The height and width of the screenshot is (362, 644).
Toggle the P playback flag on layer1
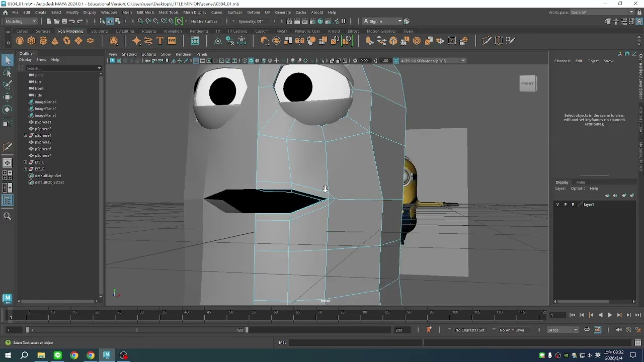click(x=565, y=205)
